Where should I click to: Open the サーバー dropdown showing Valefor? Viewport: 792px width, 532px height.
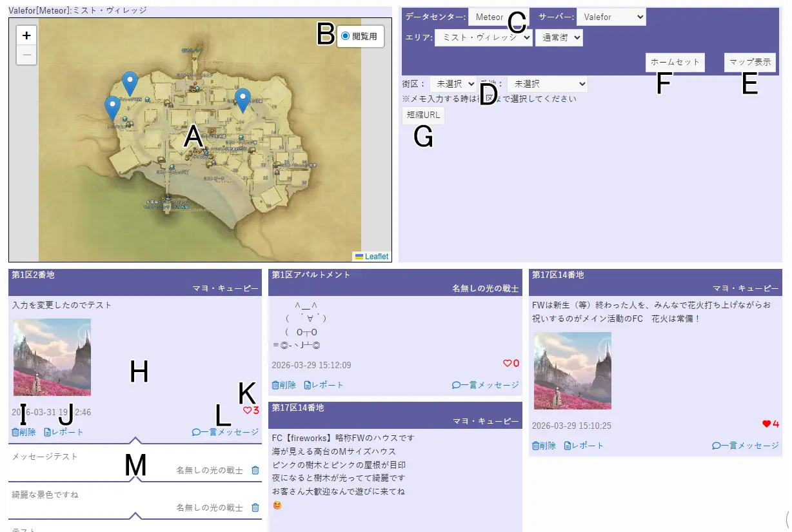pos(611,17)
